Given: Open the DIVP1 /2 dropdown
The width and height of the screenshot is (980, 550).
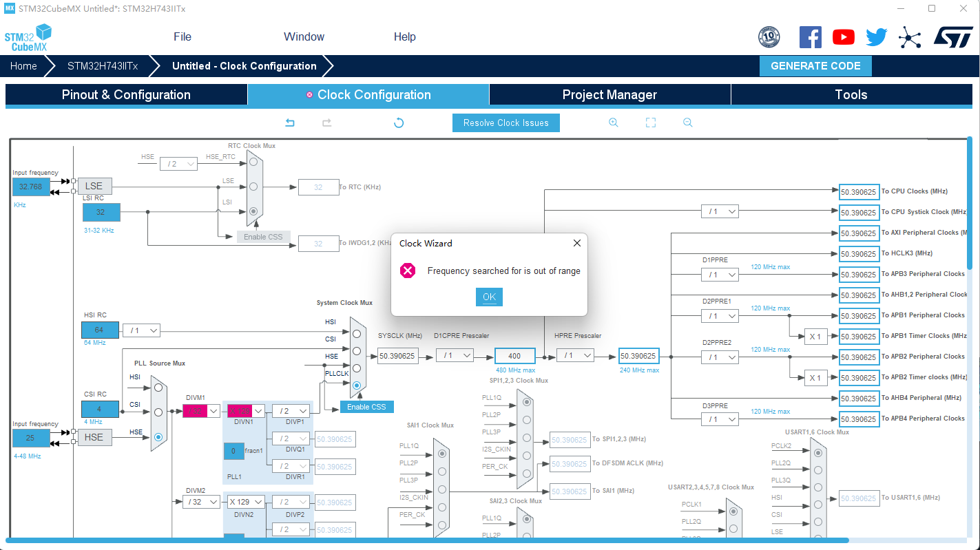Looking at the screenshot, I should tap(290, 411).
